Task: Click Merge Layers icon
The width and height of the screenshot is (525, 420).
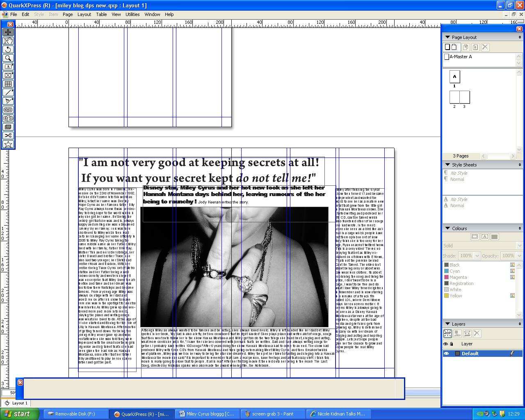Action: [x=467, y=333]
